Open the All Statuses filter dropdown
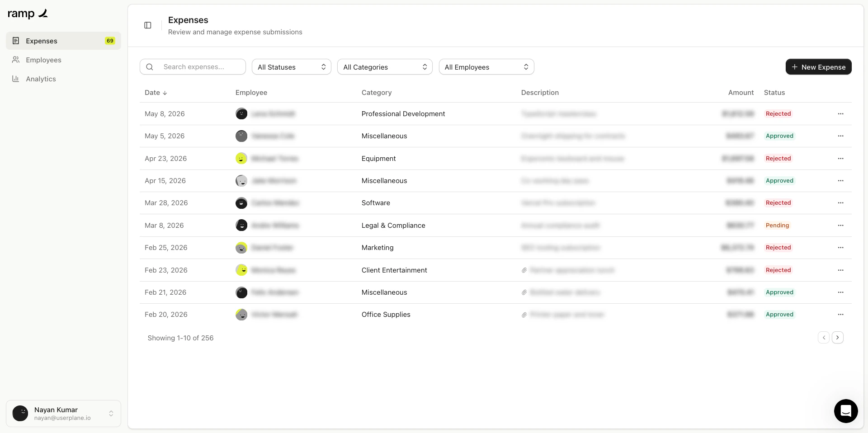The image size is (868, 433). (292, 67)
